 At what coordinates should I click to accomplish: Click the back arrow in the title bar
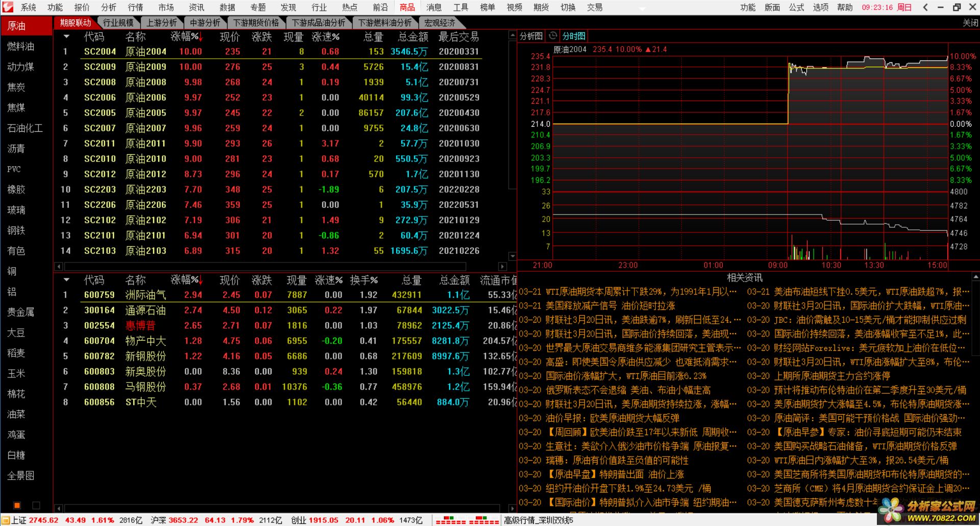pos(925,7)
